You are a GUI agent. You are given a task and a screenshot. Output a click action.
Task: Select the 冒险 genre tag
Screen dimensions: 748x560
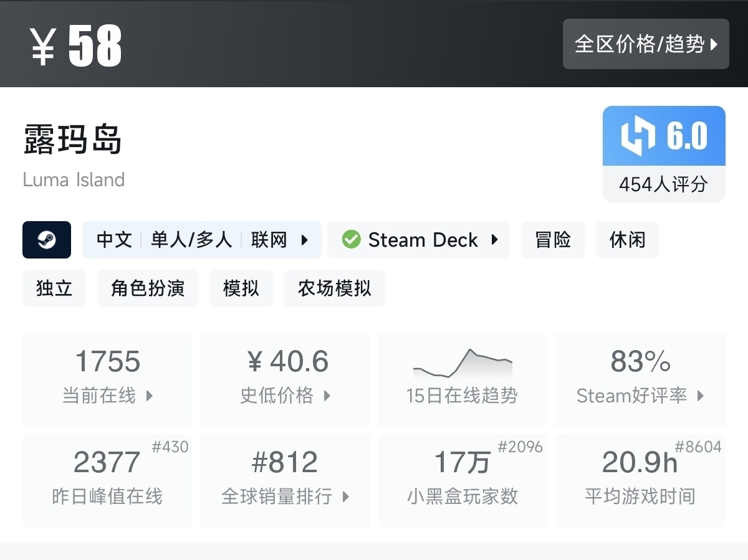[x=553, y=240]
